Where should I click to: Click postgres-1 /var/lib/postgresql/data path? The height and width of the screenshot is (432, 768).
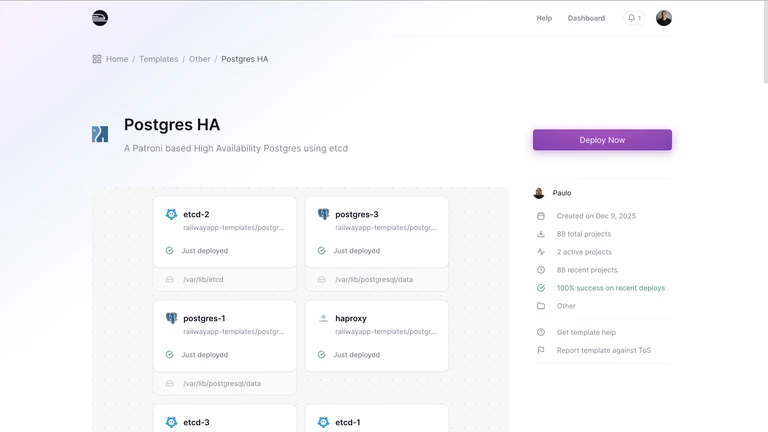click(222, 383)
